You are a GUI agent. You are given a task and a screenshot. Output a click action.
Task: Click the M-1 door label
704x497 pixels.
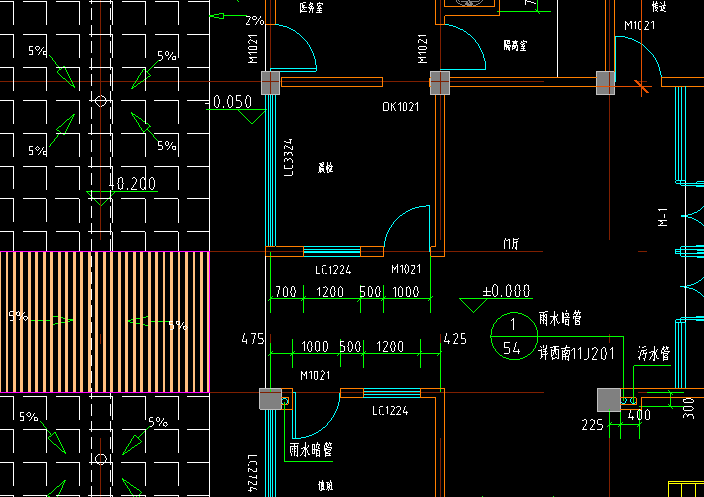pyautogui.click(x=663, y=217)
